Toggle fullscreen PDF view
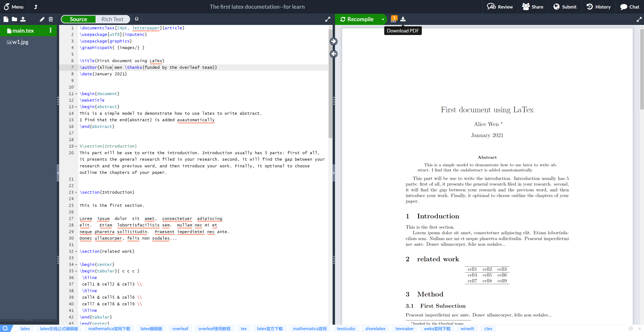 [x=639, y=19]
